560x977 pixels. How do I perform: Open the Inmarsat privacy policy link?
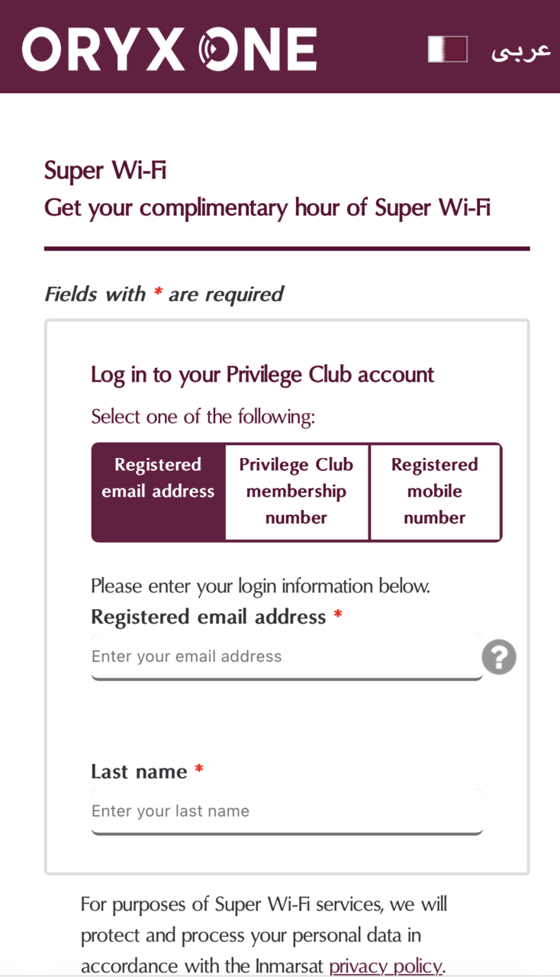[x=386, y=966]
